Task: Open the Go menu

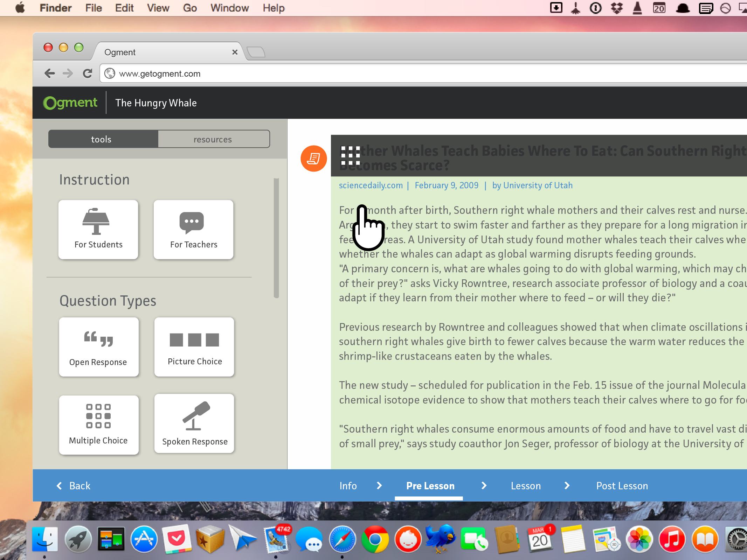Action: 190,8
